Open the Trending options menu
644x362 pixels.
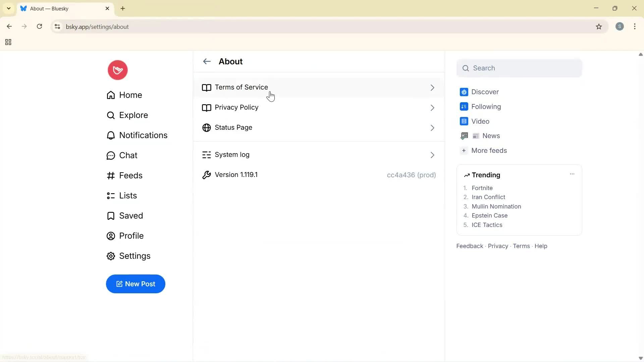[572, 174]
